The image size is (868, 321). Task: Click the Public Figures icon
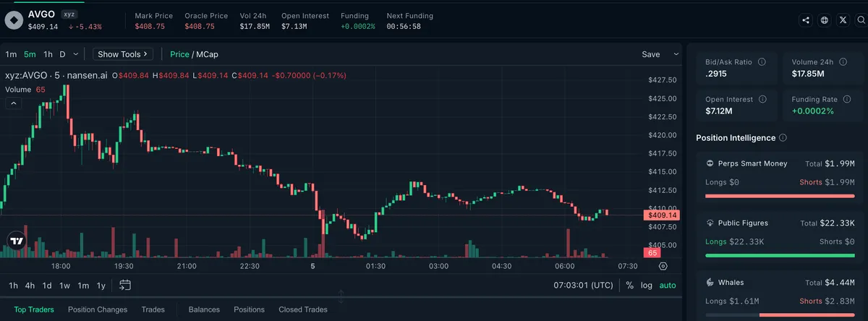pos(710,223)
